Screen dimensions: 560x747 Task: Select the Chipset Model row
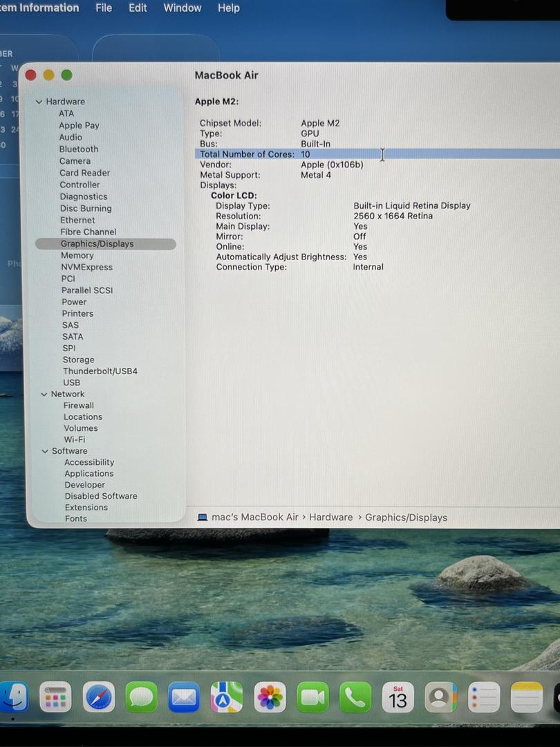(x=377, y=123)
